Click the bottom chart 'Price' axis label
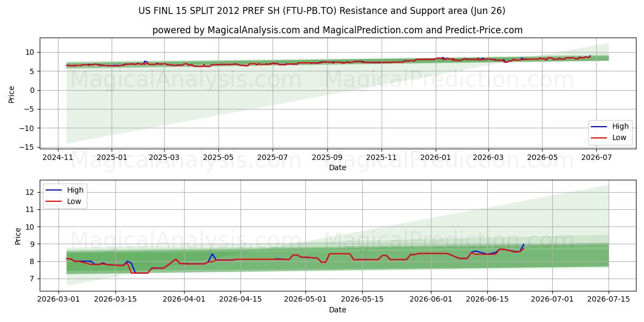 (18, 236)
